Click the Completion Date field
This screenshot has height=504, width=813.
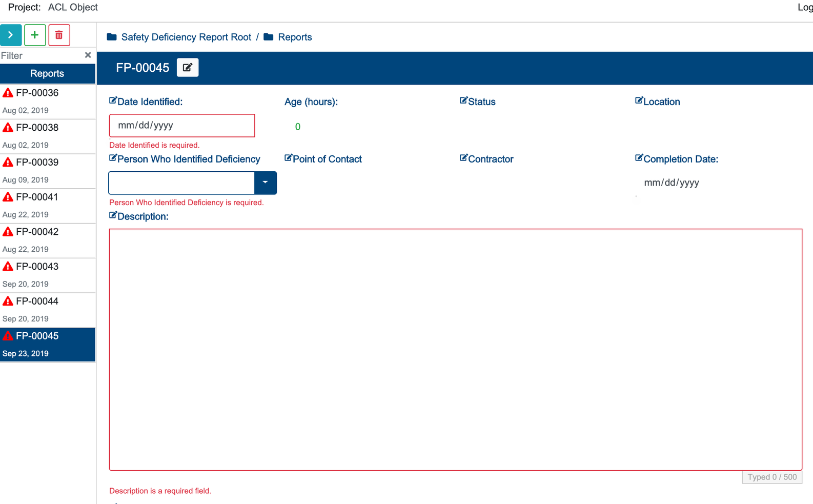[707, 183]
